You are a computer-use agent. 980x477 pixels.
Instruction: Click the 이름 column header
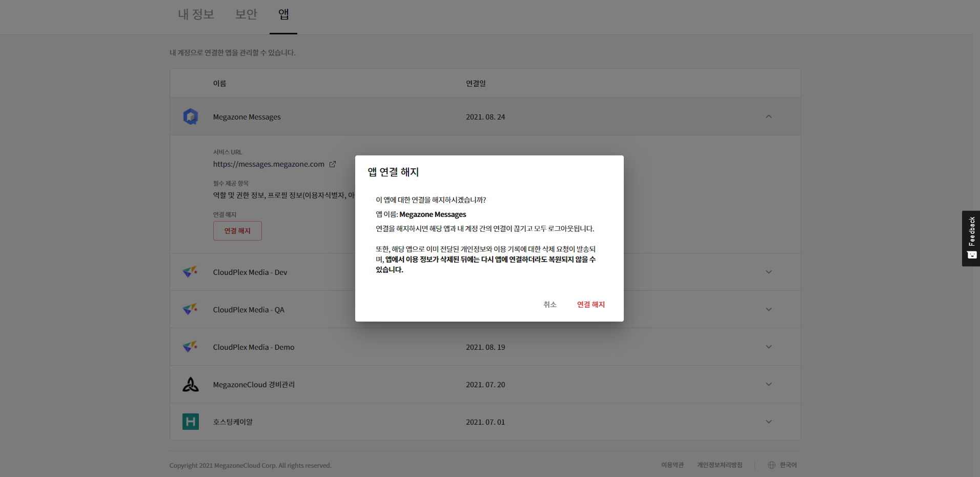[219, 83]
